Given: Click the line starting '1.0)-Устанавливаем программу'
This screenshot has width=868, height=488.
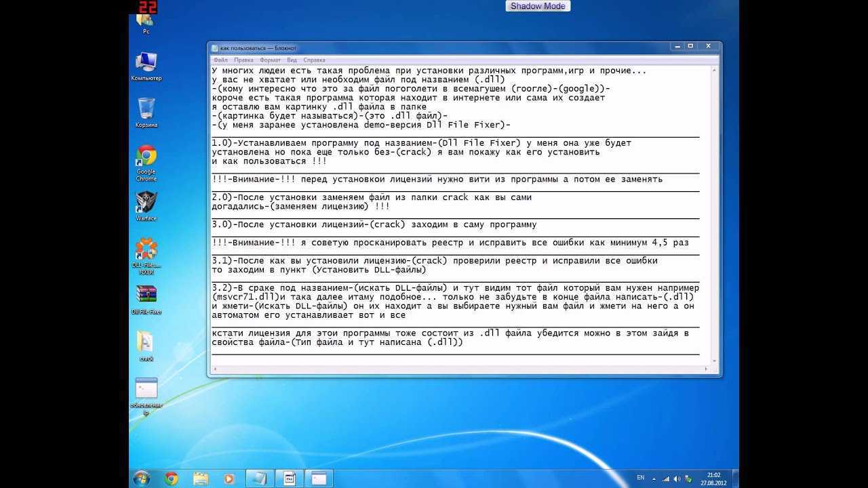Looking at the screenshot, I should [x=422, y=143].
